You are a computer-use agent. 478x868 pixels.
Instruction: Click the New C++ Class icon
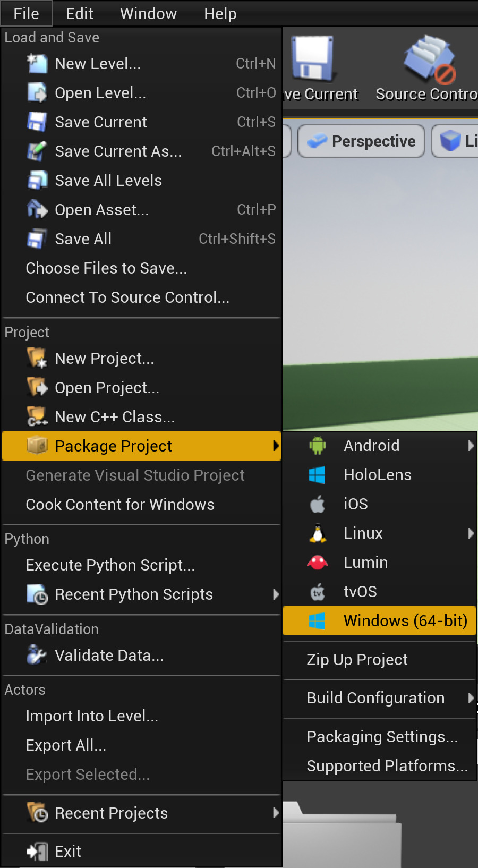tap(37, 417)
